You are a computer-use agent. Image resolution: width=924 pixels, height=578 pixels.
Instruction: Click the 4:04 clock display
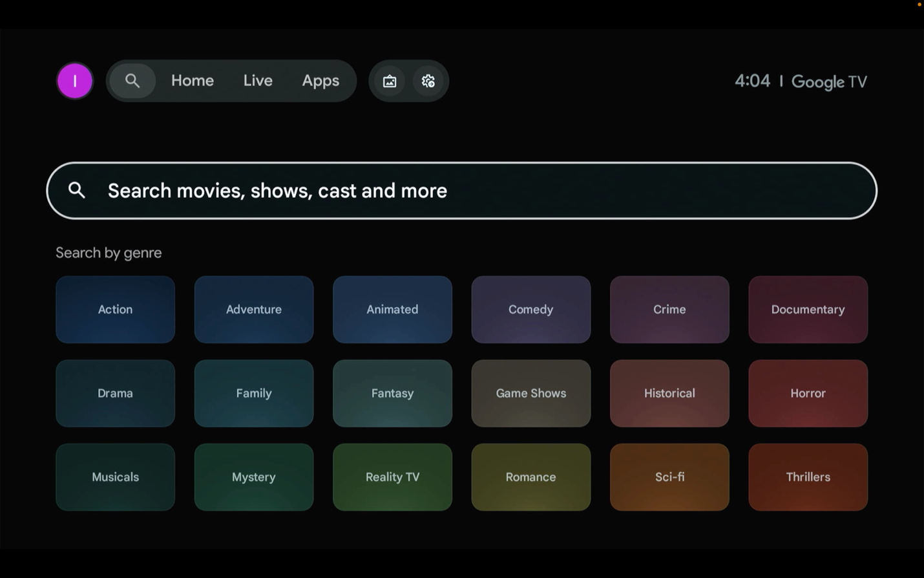click(752, 81)
